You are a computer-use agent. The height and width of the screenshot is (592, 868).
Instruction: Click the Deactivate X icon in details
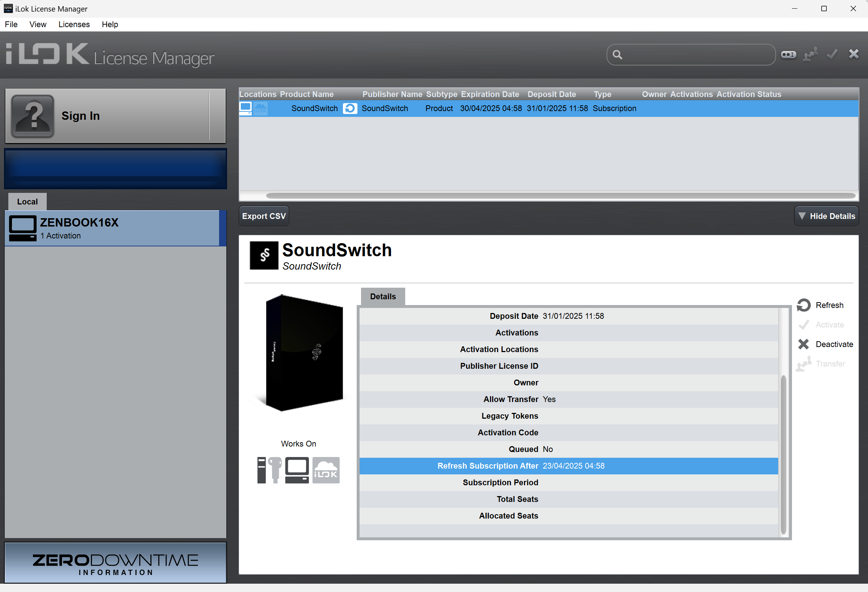[804, 344]
